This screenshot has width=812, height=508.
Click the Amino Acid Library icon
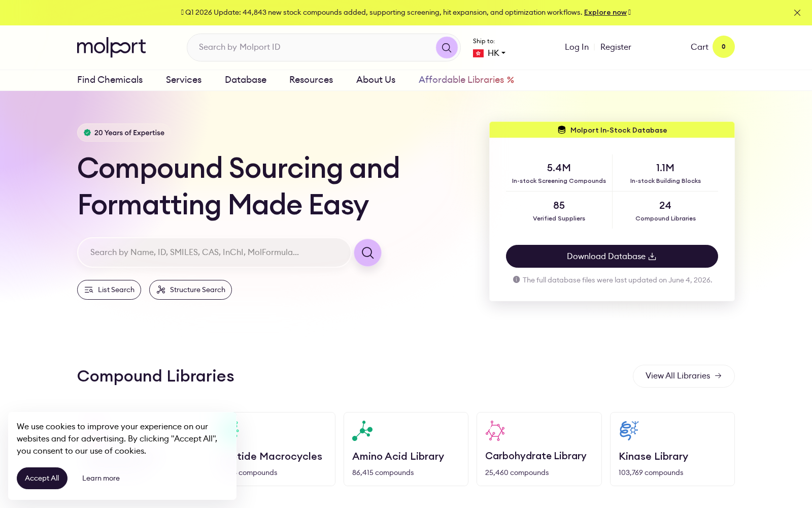(362, 431)
